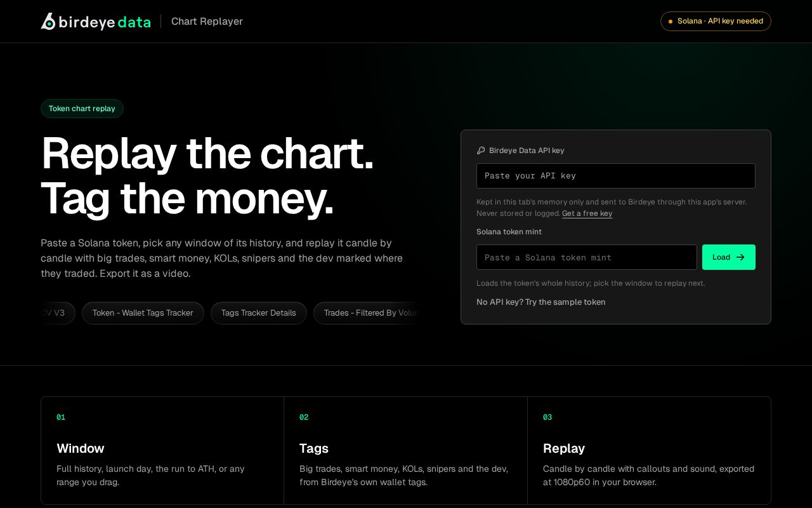Click the Chart Replayer header title
812x508 pixels.
coord(207,22)
